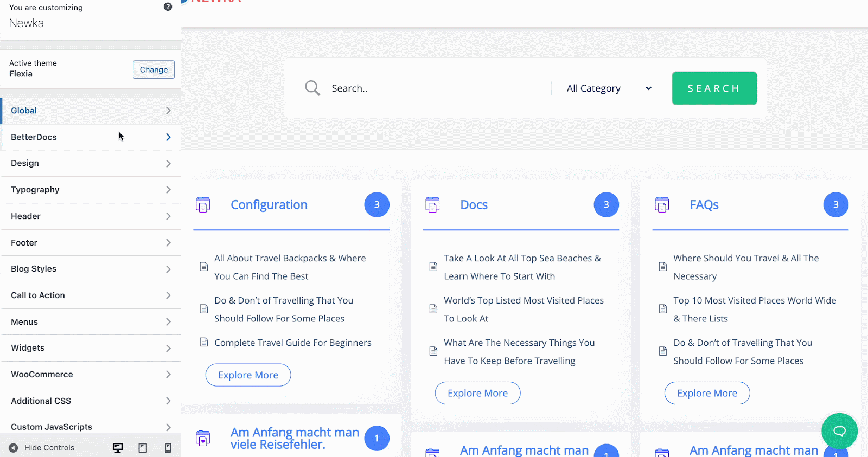This screenshot has height=457, width=868.
Task: Click document icon beside All About Travel Backpacks
Action: (x=204, y=267)
